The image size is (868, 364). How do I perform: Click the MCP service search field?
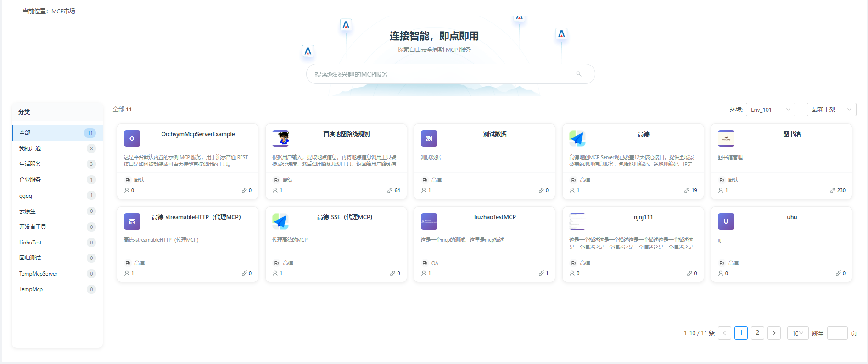coord(441,74)
